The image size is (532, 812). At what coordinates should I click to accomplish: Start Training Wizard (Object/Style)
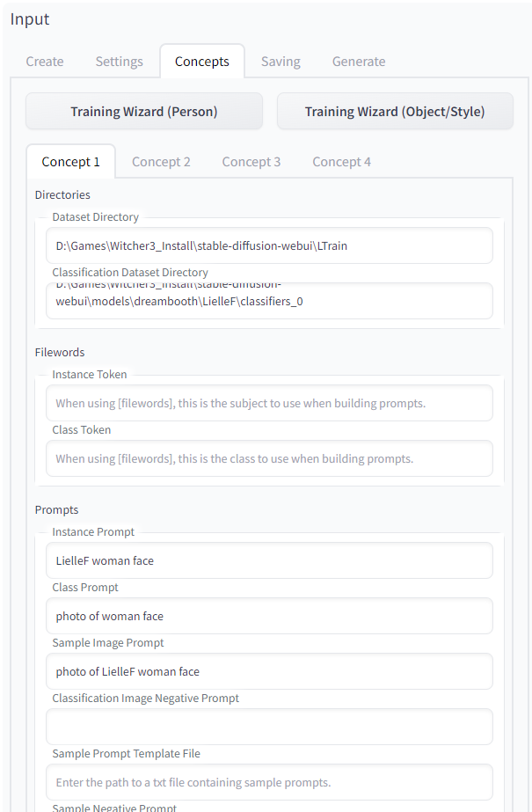pyautogui.click(x=395, y=112)
